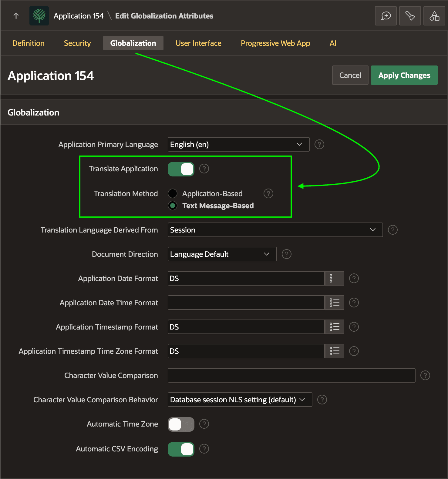Show help for Document Direction
This screenshot has width=448, height=479.
[x=287, y=254]
